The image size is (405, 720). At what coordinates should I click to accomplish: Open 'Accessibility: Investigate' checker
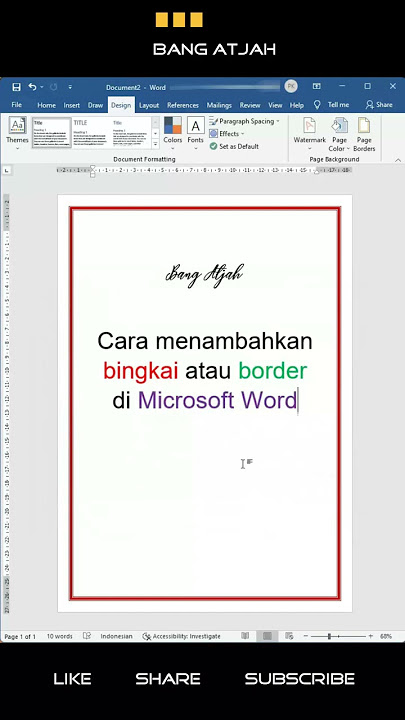click(181, 636)
